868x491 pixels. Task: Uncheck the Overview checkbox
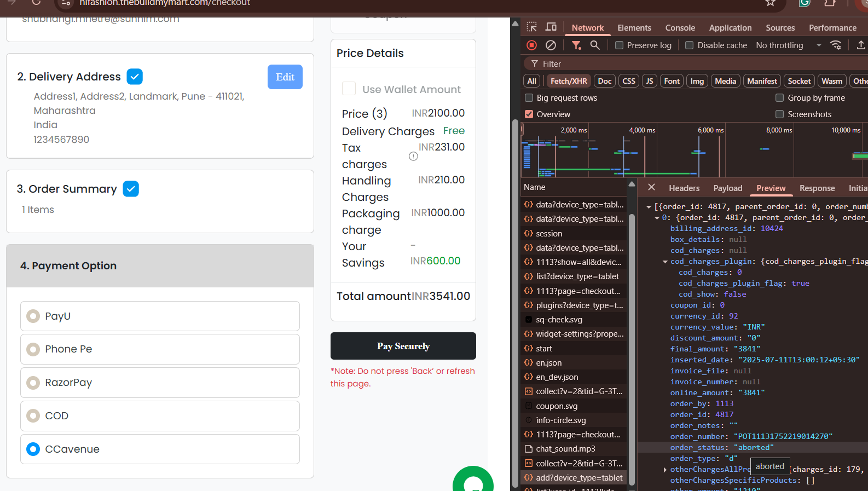tap(529, 114)
